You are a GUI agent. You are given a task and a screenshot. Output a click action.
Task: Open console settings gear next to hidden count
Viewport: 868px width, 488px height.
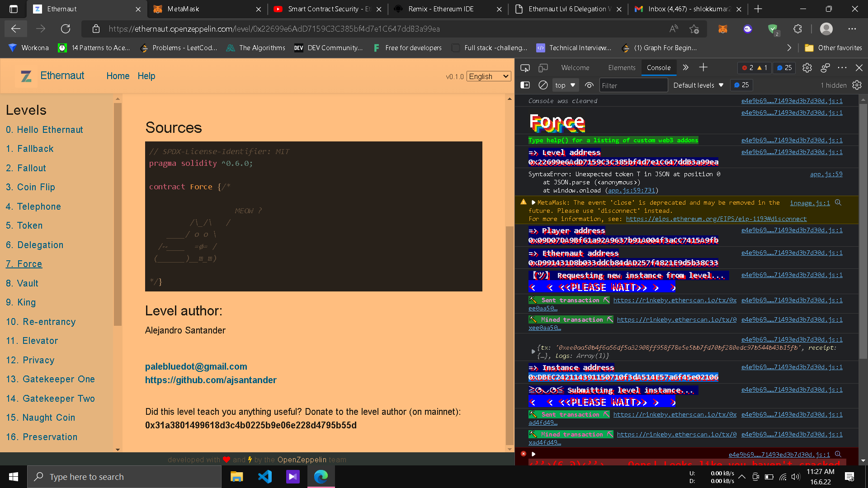[x=857, y=85]
